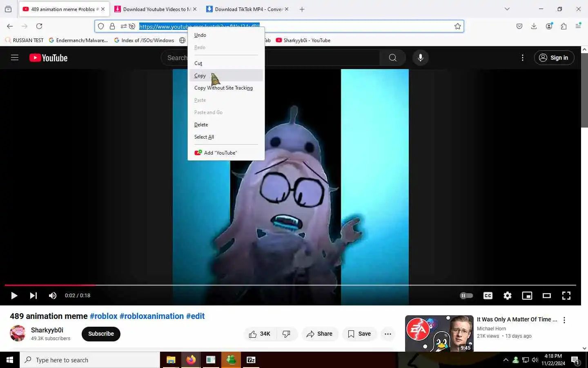The width and height of the screenshot is (588, 368).
Task: Open the Windows Start menu
Action: [x=10, y=360]
